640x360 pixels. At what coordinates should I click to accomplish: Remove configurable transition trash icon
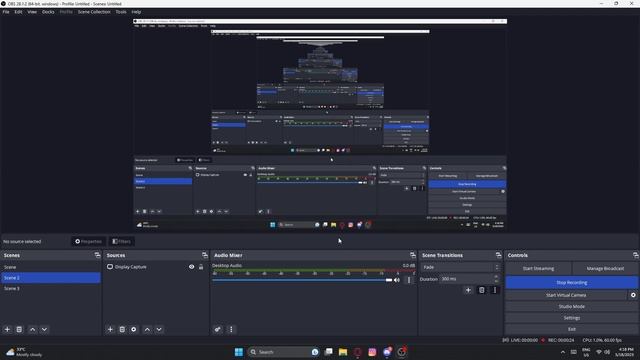pyautogui.click(x=482, y=290)
